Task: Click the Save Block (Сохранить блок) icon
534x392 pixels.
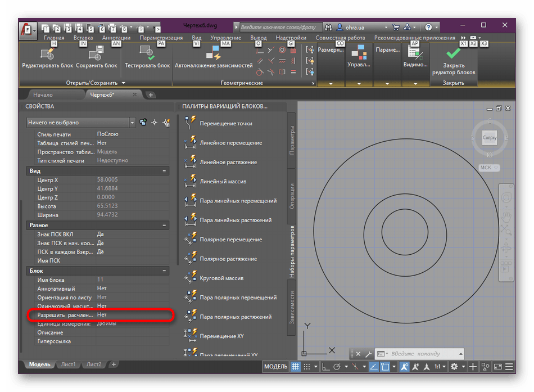Action: (x=96, y=54)
